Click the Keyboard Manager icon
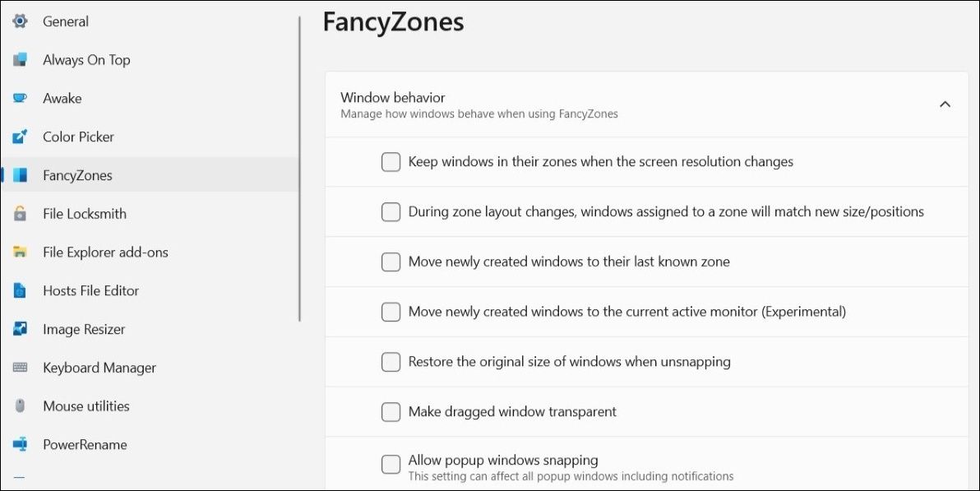The width and height of the screenshot is (980, 491). (x=20, y=367)
